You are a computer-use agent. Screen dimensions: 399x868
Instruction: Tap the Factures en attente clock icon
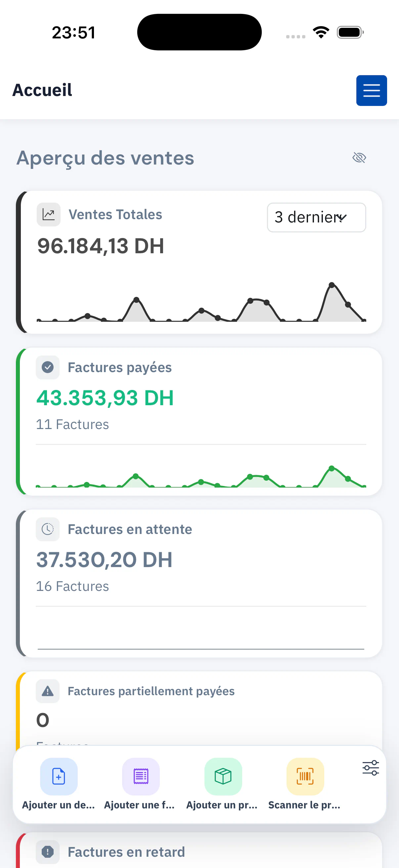point(47,529)
